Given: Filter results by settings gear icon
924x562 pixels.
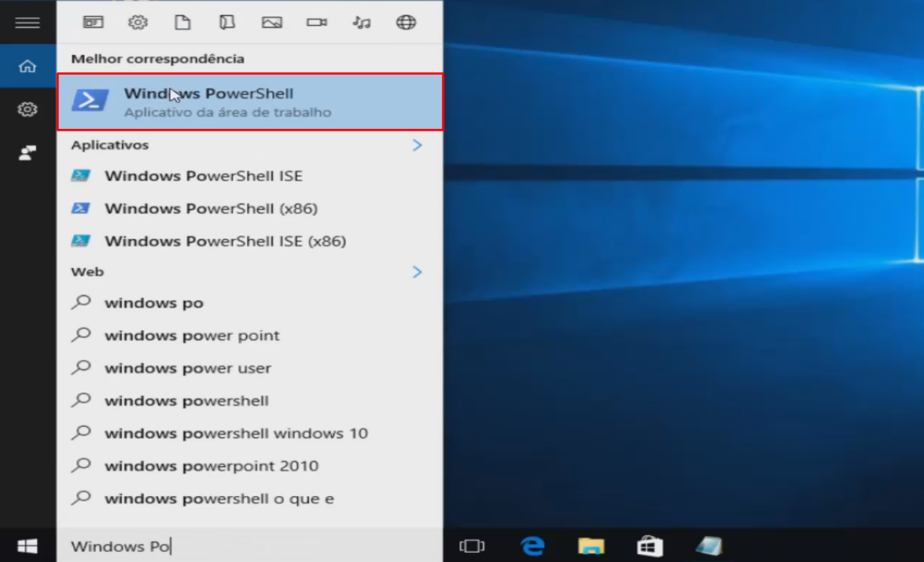Looking at the screenshot, I should pos(138,23).
